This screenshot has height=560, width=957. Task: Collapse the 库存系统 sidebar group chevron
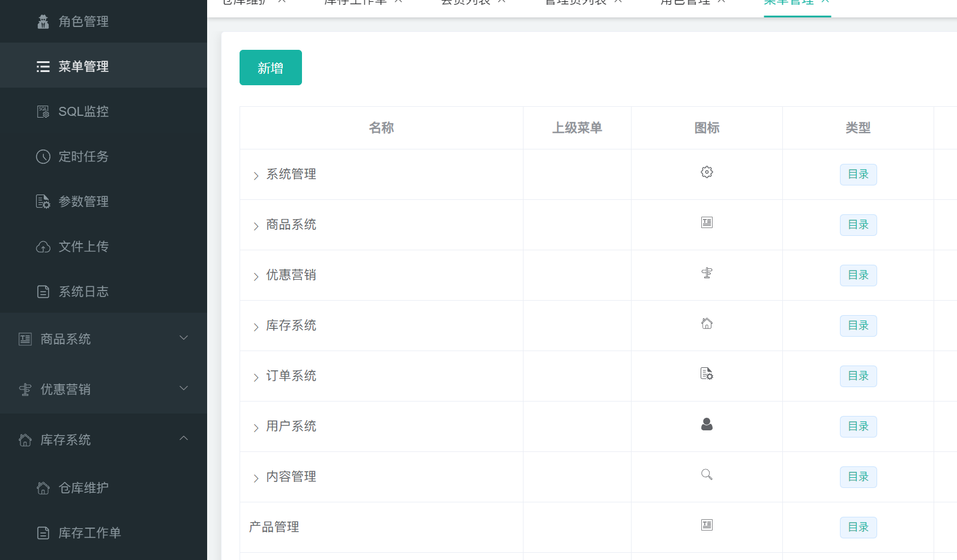coord(184,438)
